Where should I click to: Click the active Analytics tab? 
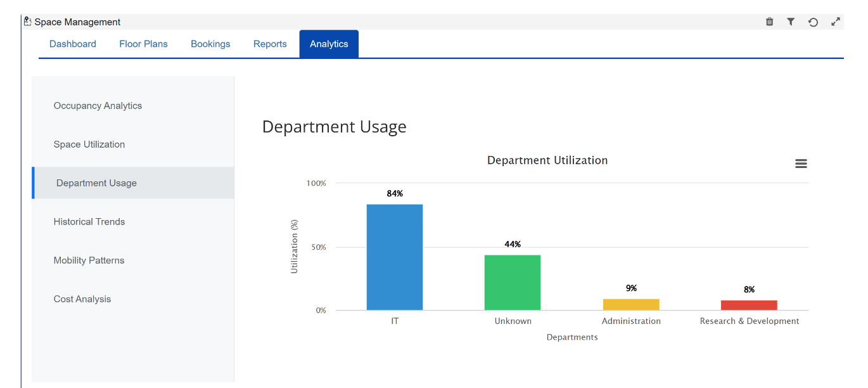329,44
